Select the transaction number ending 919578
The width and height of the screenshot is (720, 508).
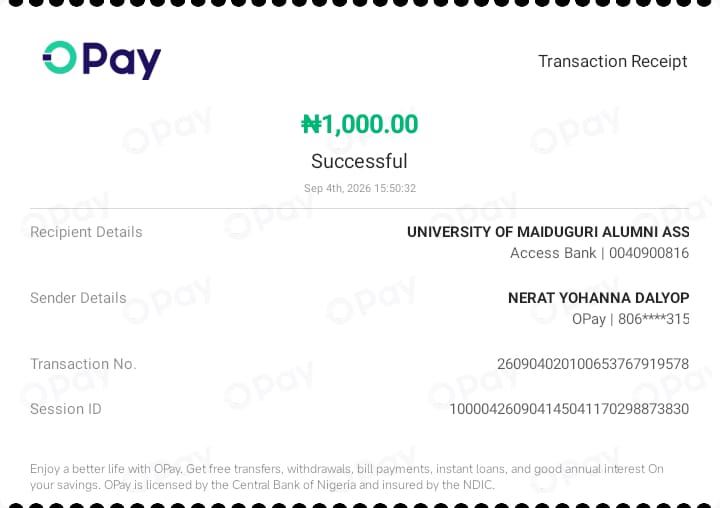[593, 364]
